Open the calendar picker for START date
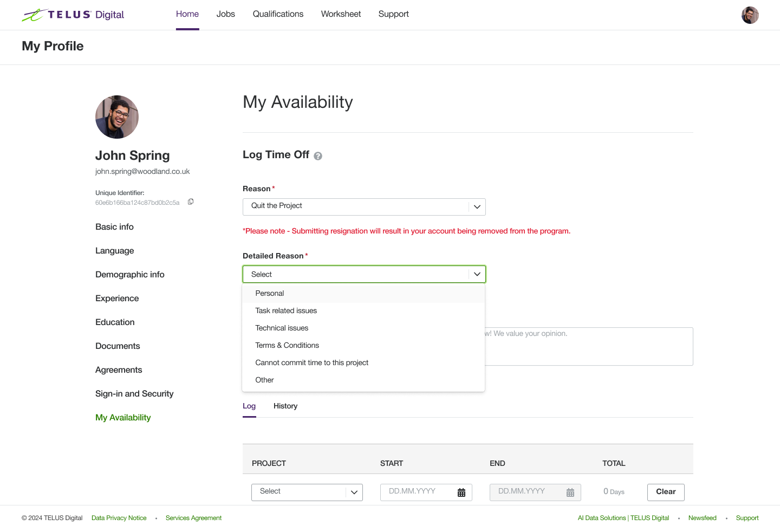Image resolution: width=780 pixels, height=532 pixels. pyautogui.click(x=461, y=492)
